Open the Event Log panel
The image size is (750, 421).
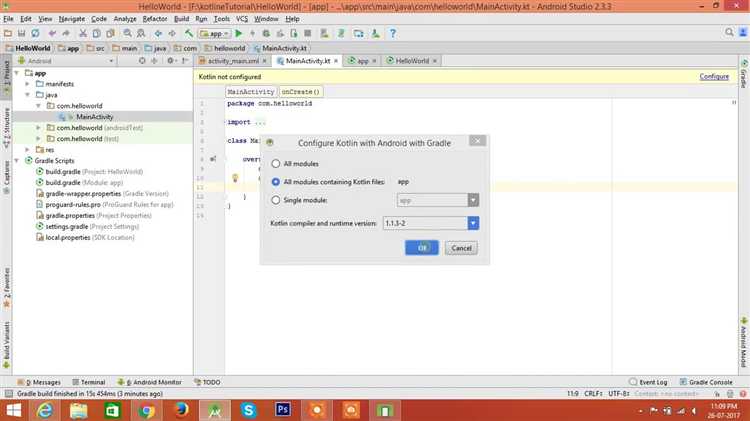(x=649, y=382)
